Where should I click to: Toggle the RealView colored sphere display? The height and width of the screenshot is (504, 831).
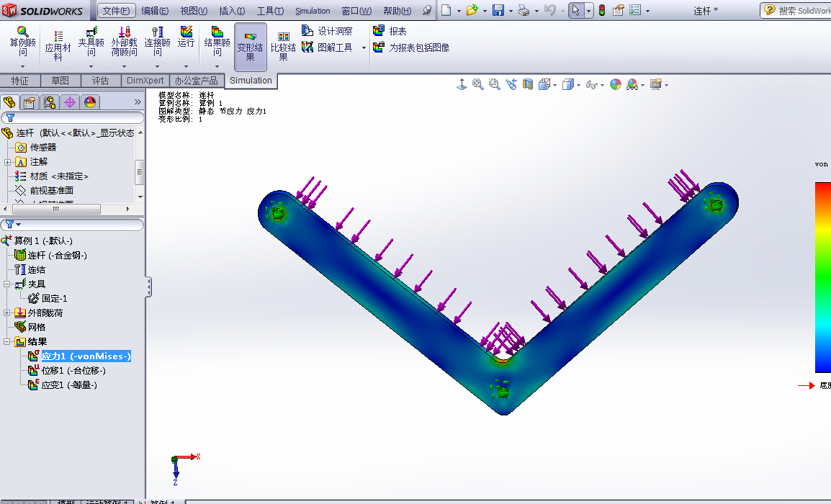coord(614,84)
